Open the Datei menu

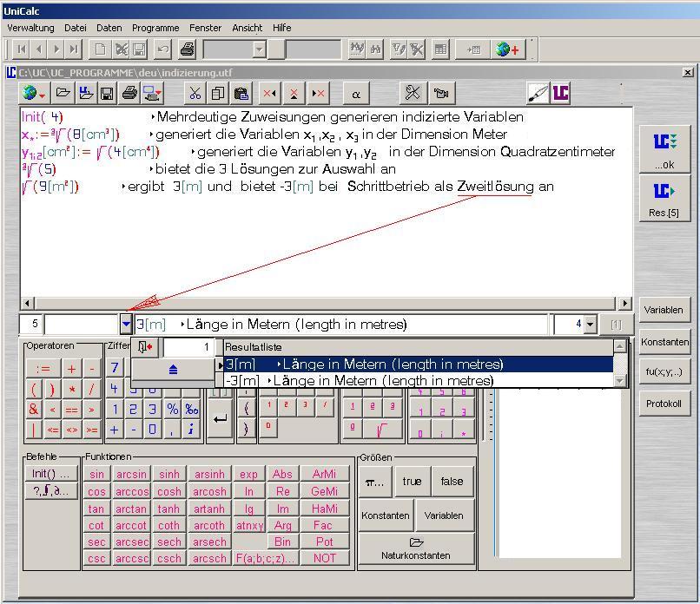(76, 28)
